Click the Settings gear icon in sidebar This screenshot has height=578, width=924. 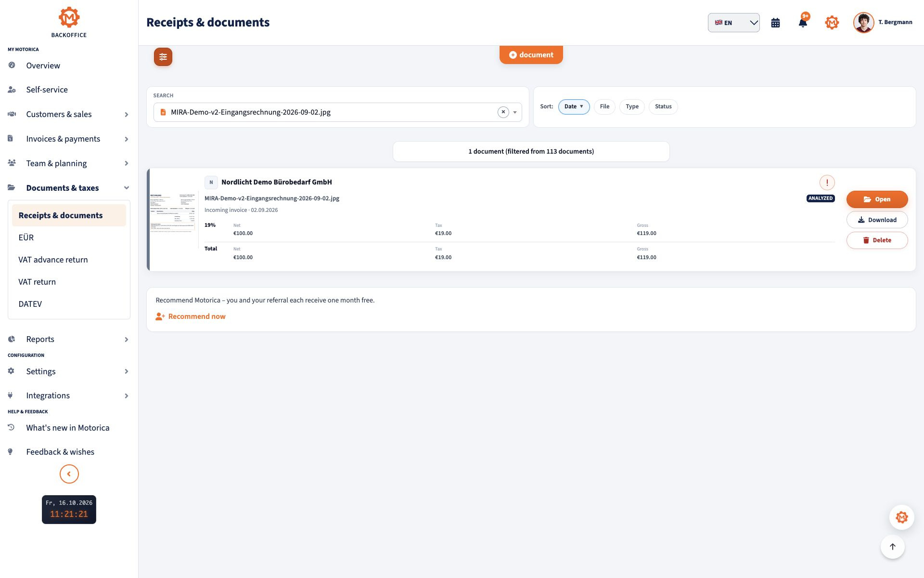11,371
